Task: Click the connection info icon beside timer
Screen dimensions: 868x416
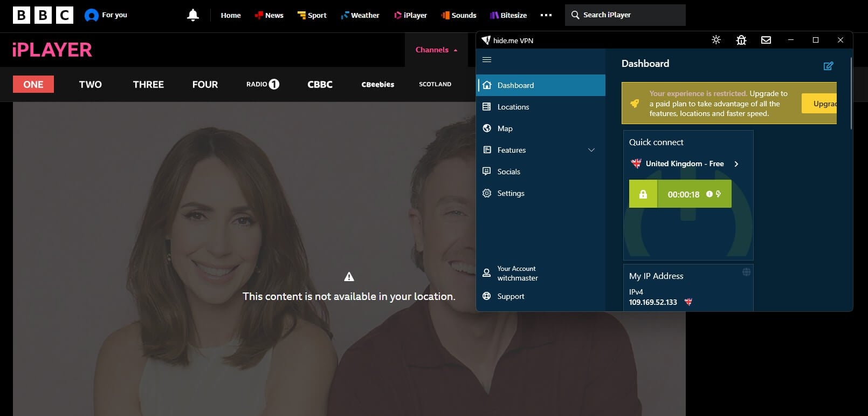Action: tap(709, 194)
